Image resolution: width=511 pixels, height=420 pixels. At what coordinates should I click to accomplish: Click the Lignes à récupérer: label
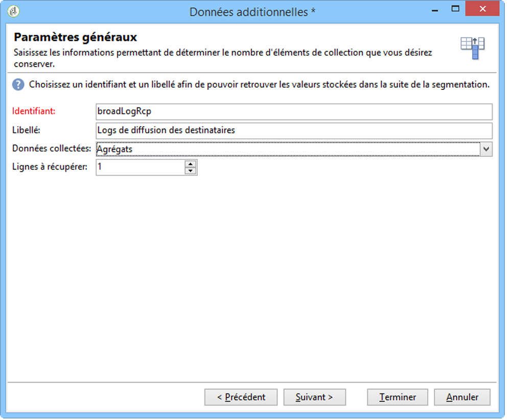coord(50,167)
